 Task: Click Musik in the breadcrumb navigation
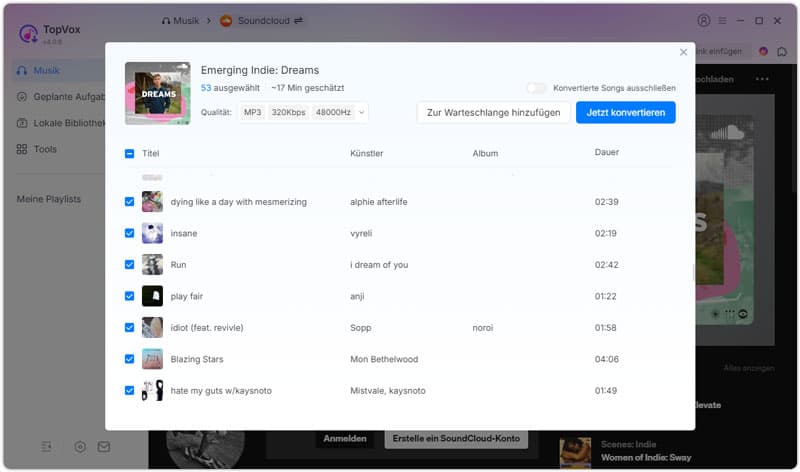184,20
